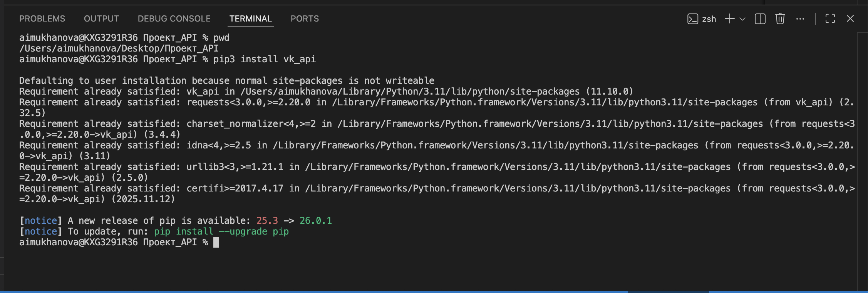Screen dimensions: 868x293
Task: Open the OUTPUT tab
Action: click(x=101, y=18)
